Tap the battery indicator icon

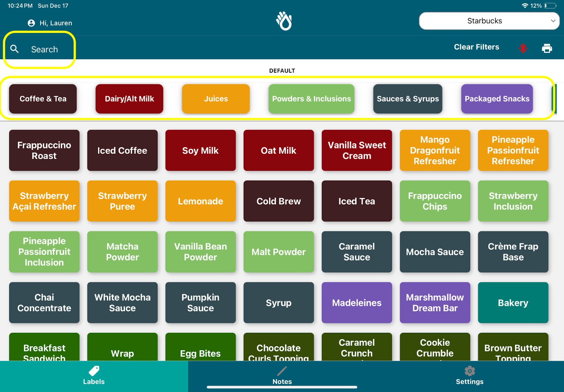(x=550, y=6)
